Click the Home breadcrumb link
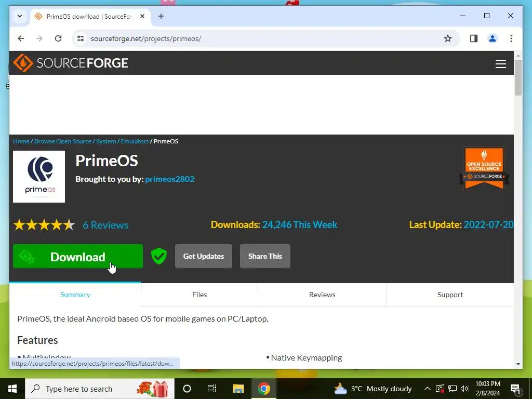Screen dimensions: 532x399 pos(21,141)
